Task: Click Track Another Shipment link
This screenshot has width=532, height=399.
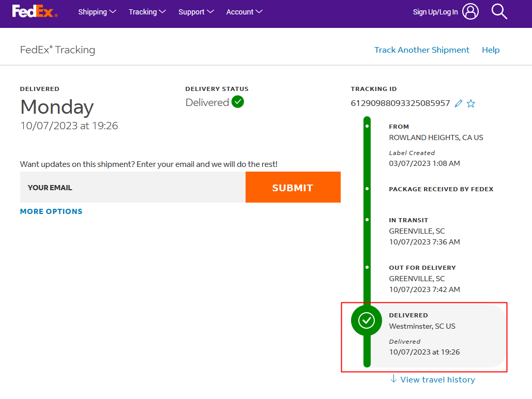Action: (x=422, y=50)
